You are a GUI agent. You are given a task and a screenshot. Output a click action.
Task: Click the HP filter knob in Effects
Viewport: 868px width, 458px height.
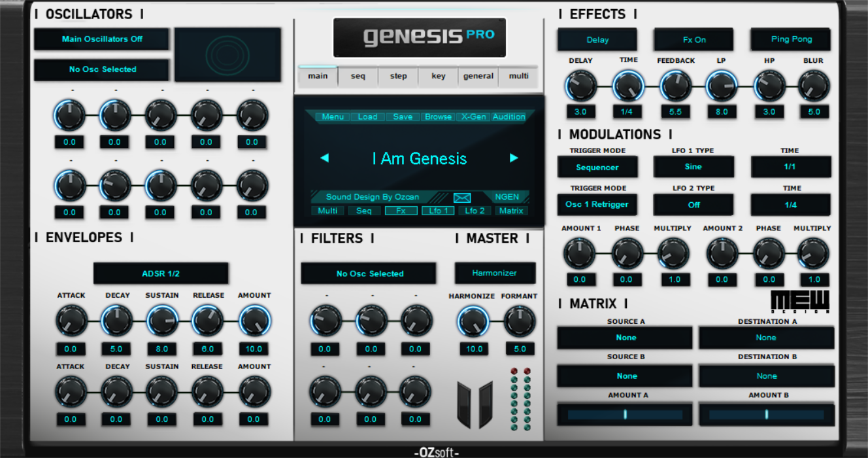point(769,86)
